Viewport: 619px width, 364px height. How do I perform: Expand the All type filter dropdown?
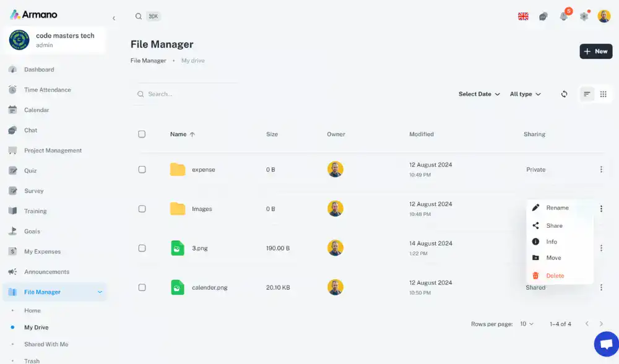coord(525,94)
